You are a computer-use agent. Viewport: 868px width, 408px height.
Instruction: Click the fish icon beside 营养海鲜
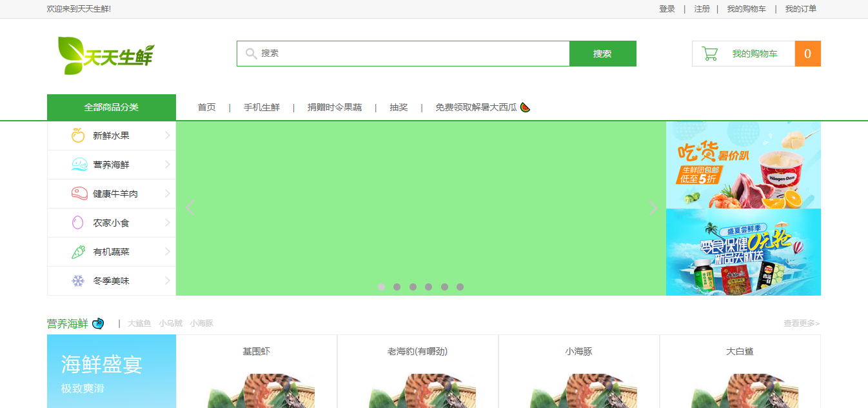(x=79, y=165)
